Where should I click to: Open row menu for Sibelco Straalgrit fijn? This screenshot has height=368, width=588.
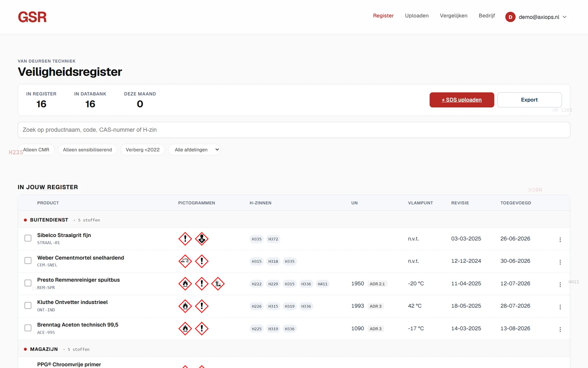(x=560, y=240)
